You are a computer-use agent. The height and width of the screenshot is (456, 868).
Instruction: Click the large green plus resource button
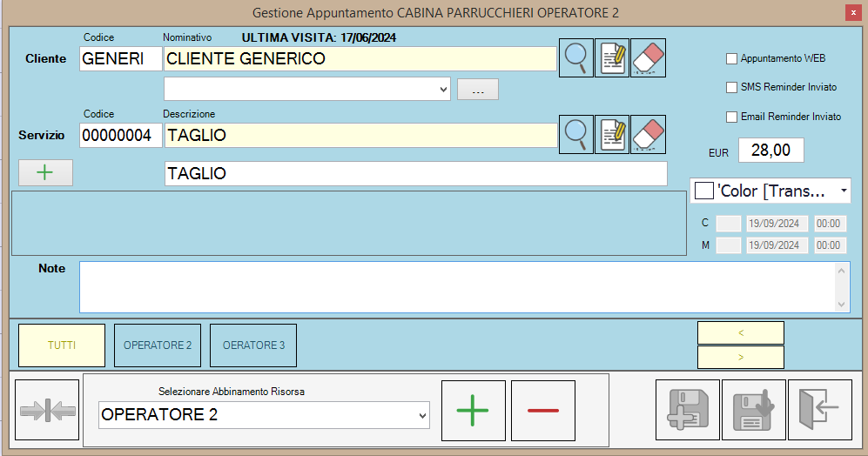(x=473, y=411)
